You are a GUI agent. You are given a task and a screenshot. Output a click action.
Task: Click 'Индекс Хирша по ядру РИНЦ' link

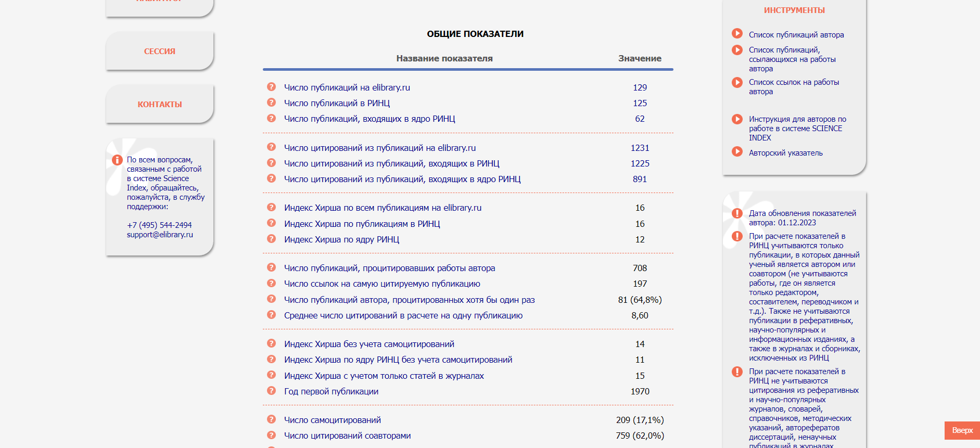point(341,239)
